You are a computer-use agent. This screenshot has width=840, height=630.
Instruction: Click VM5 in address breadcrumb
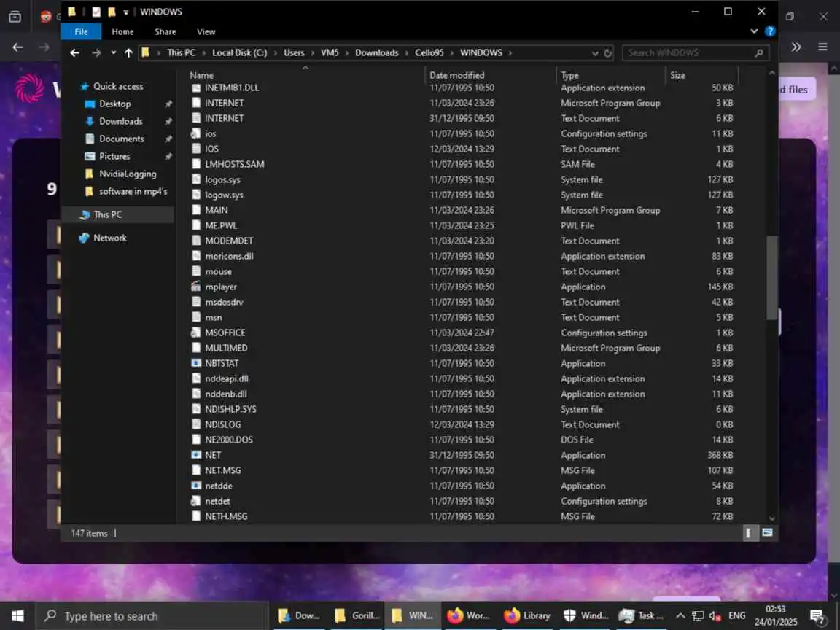click(330, 52)
